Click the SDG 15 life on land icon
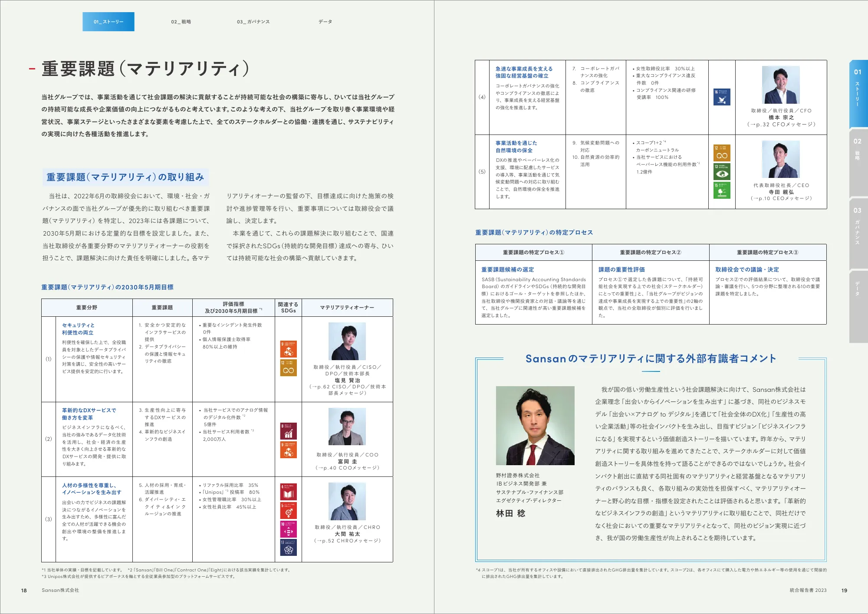 coord(722,190)
